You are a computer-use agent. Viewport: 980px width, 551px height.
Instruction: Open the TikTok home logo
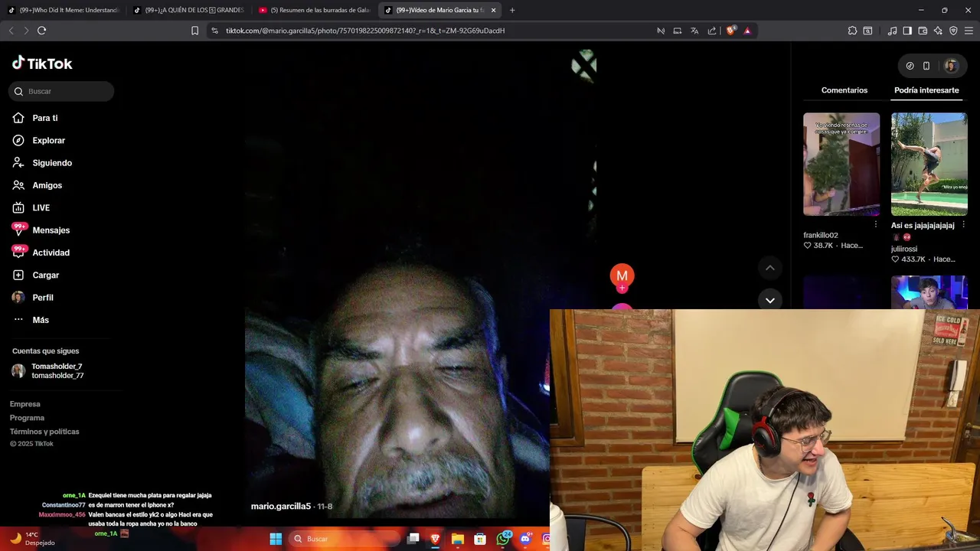(42, 64)
